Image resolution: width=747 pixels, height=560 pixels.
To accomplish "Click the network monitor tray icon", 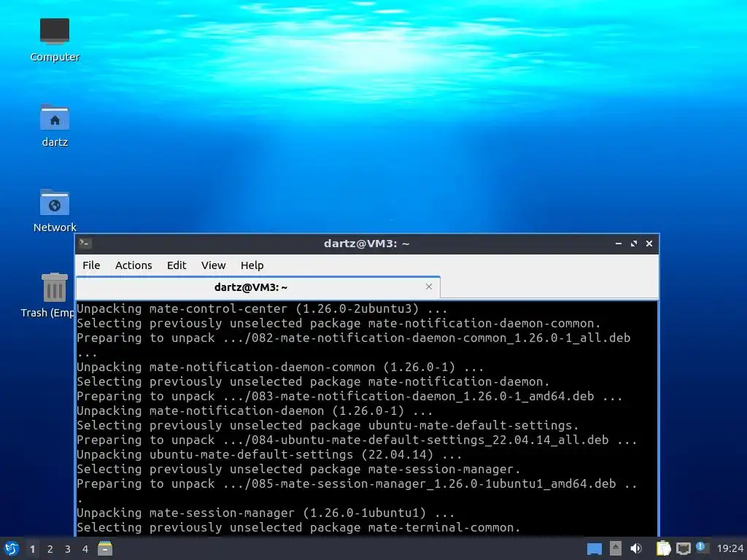I will (683, 548).
